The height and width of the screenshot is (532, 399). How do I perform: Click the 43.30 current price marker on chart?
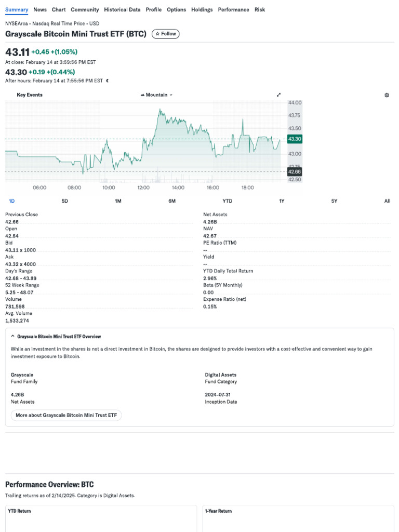click(295, 139)
